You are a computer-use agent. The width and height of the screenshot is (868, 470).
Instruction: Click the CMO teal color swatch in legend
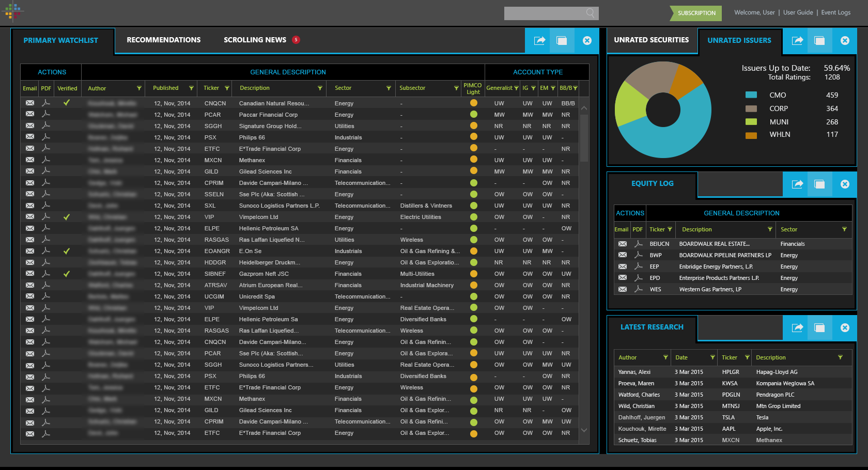tap(751, 95)
